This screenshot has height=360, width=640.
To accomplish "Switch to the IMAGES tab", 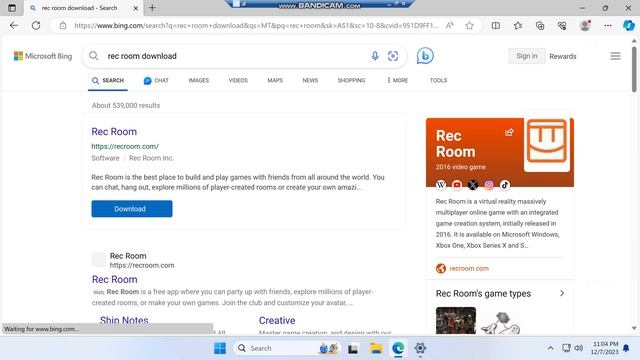I will coord(199,80).
